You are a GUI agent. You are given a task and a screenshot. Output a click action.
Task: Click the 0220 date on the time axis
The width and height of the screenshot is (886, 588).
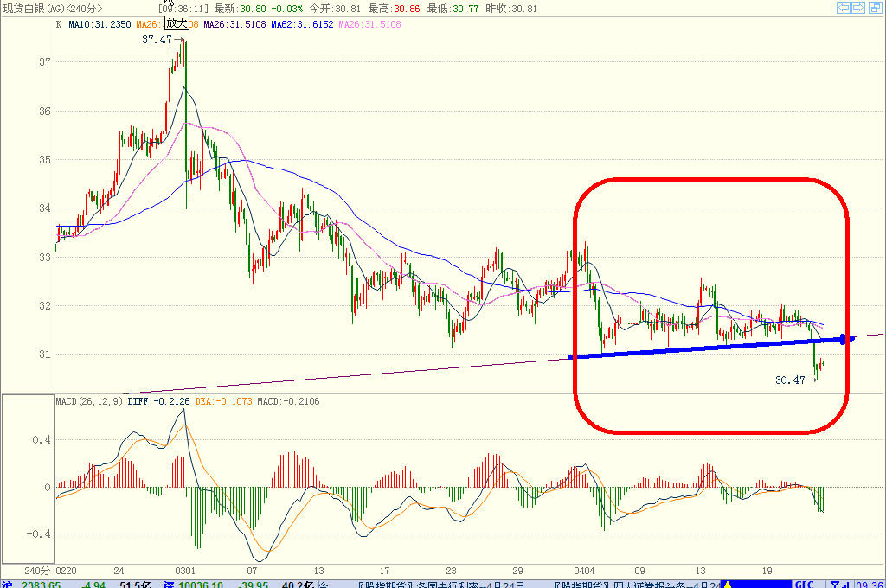pyautogui.click(x=66, y=571)
